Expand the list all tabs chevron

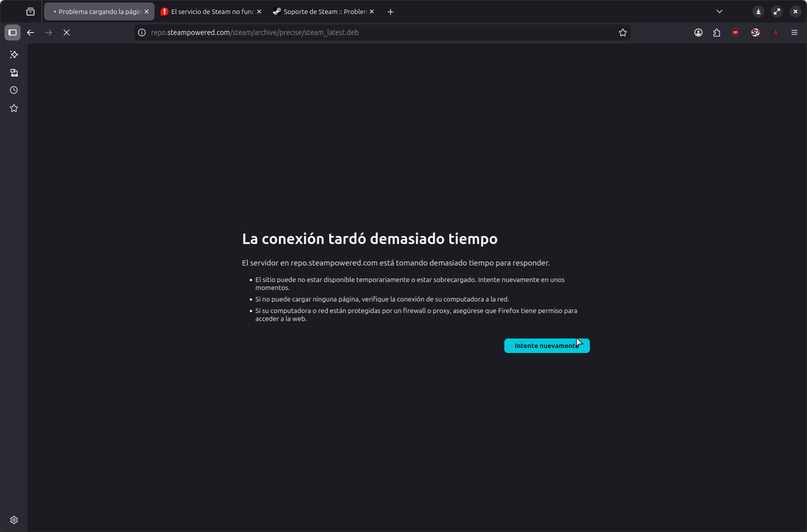tap(719, 11)
